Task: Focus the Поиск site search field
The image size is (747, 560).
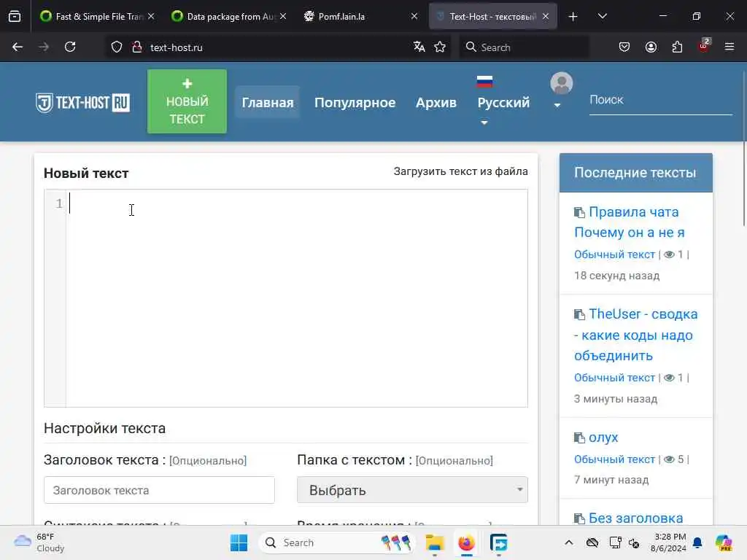Action: [660, 101]
